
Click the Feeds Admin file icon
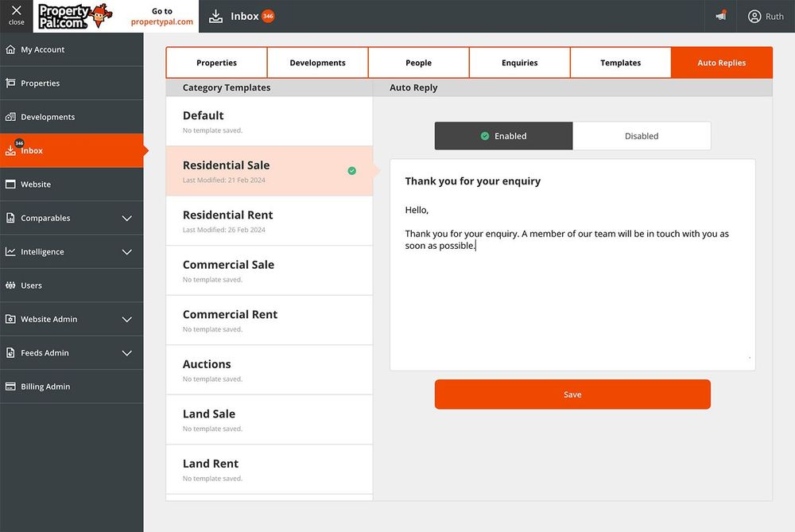click(x=10, y=352)
